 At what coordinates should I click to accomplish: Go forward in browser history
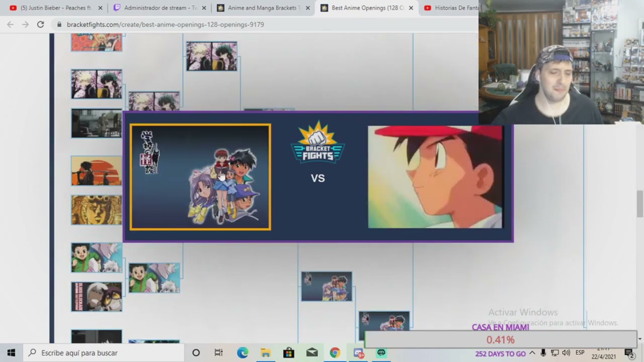[25, 24]
